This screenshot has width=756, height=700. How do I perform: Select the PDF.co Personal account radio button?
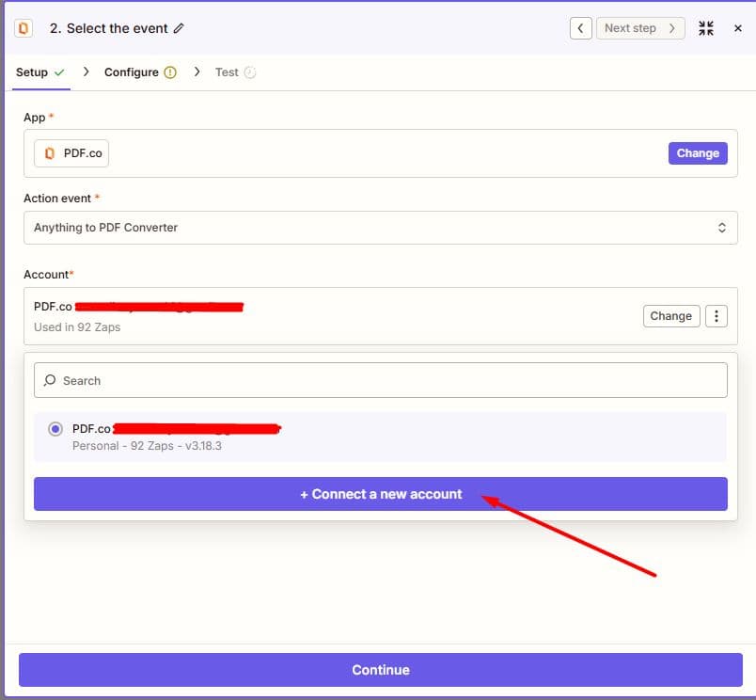pyautogui.click(x=55, y=429)
